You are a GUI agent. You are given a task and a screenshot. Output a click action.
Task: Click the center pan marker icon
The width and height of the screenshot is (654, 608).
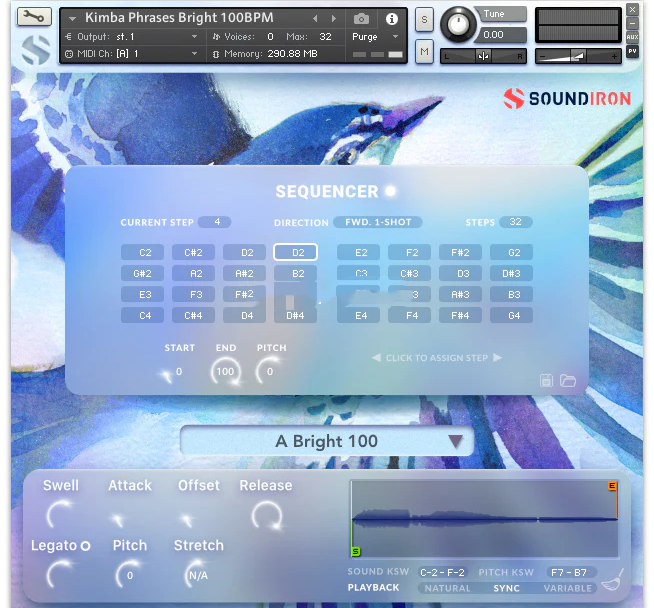[x=483, y=56]
